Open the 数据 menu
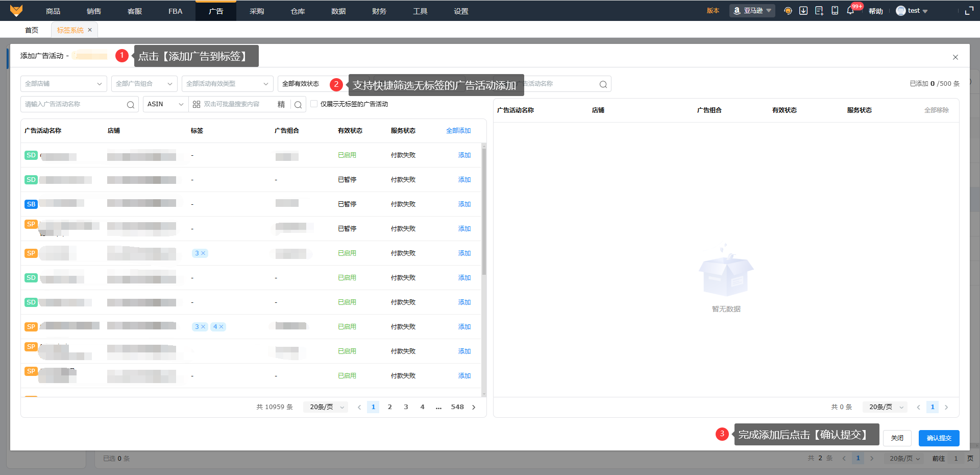 338,11
